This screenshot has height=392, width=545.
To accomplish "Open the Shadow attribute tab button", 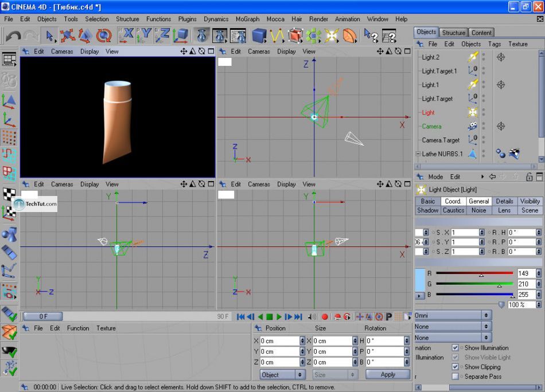I will click(427, 210).
